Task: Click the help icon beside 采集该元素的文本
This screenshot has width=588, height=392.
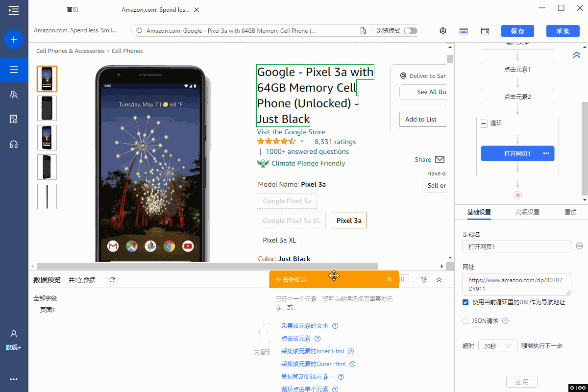Action: (x=335, y=326)
